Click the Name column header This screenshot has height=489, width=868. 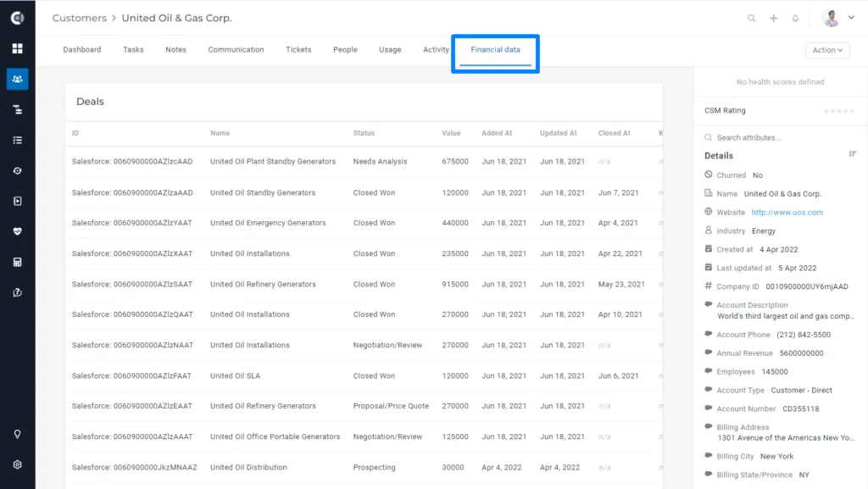pyautogui.click(x=220, y=133)
